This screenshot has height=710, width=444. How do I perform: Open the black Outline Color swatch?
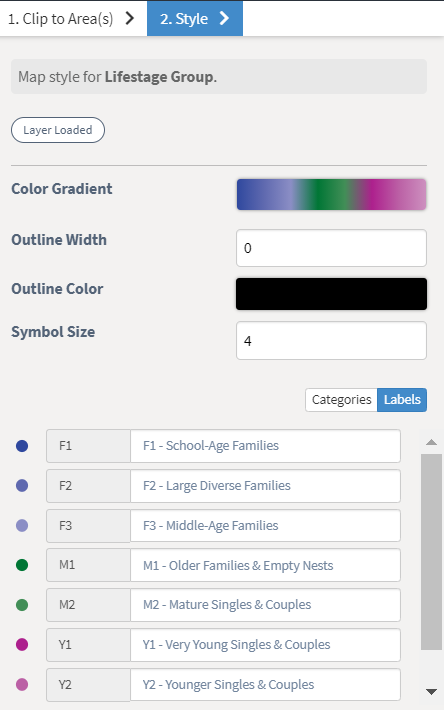tap(331, 294)
